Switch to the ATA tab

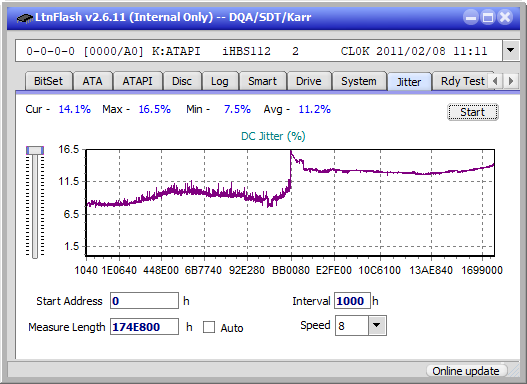point(92,81)
